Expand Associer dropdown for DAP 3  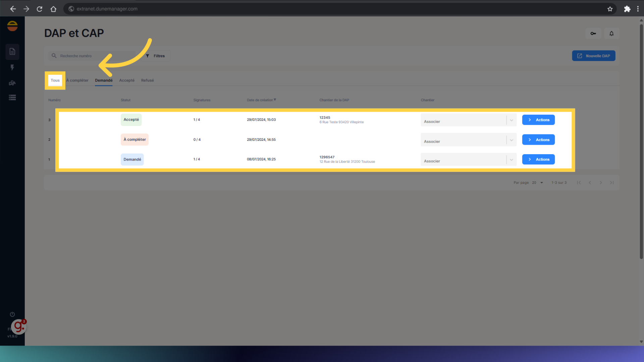tap(511, 120)
